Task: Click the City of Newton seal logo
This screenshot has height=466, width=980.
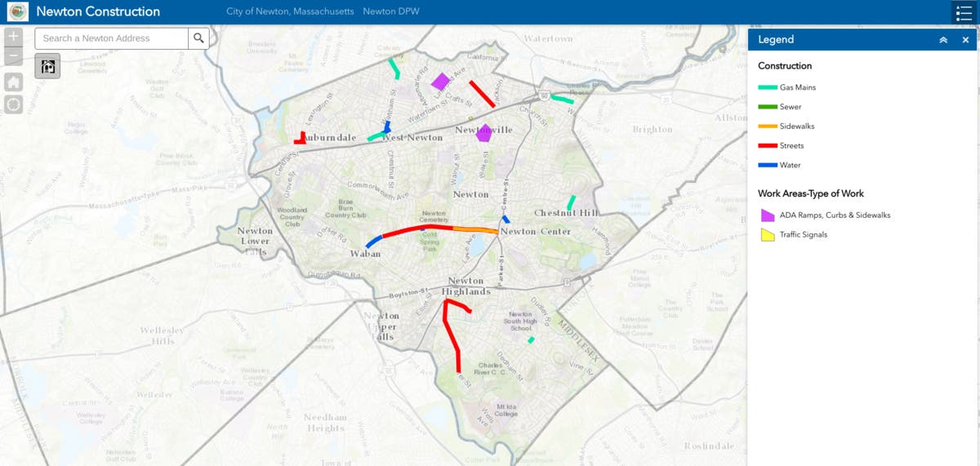Action: pos(17,12)
